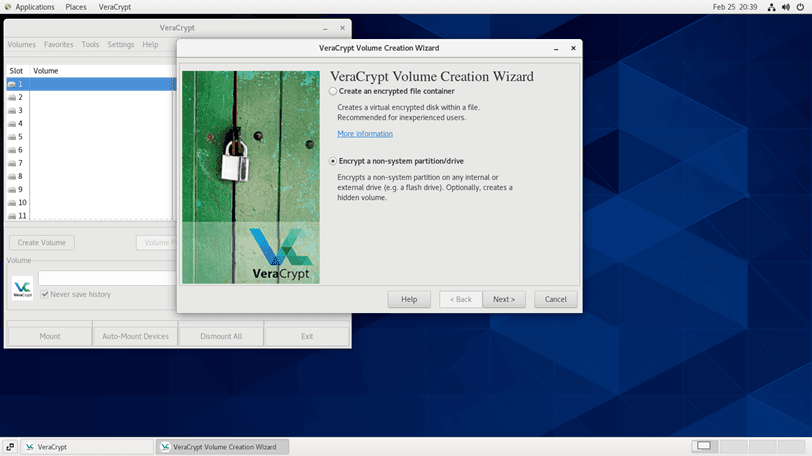Screen dimensions: 812x456
Task: Close the VeraCrypt main window
Action: point(342,28)
